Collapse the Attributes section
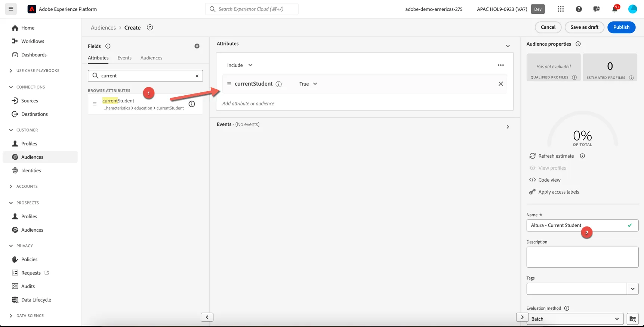This screenshot has height=327, width=644. [508, 46]
